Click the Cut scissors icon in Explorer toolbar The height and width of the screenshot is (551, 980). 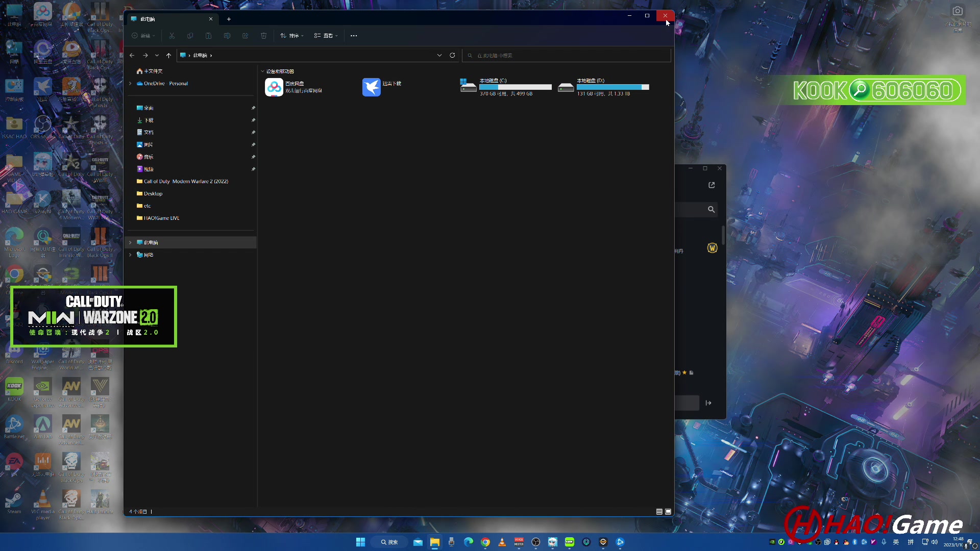tap(172, 36)
